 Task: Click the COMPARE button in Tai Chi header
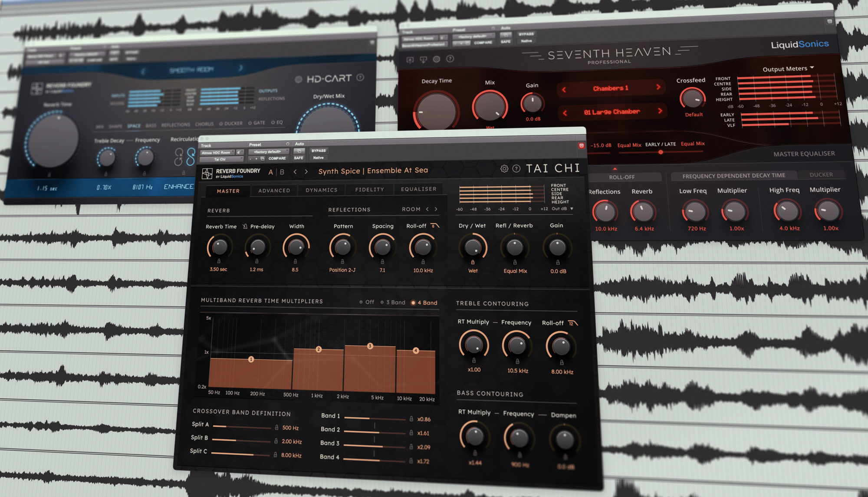pyautogui.click(x=277, y=158)
